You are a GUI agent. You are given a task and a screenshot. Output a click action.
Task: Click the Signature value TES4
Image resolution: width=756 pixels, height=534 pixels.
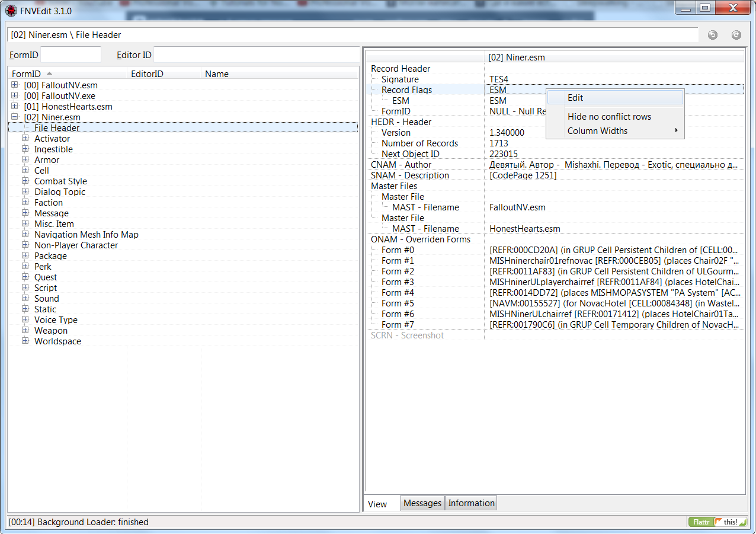[x=499, y=79]
